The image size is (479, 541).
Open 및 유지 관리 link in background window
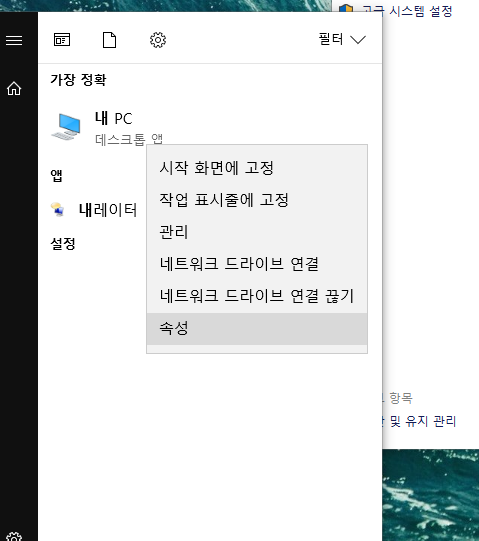click(x=423, y=421)
